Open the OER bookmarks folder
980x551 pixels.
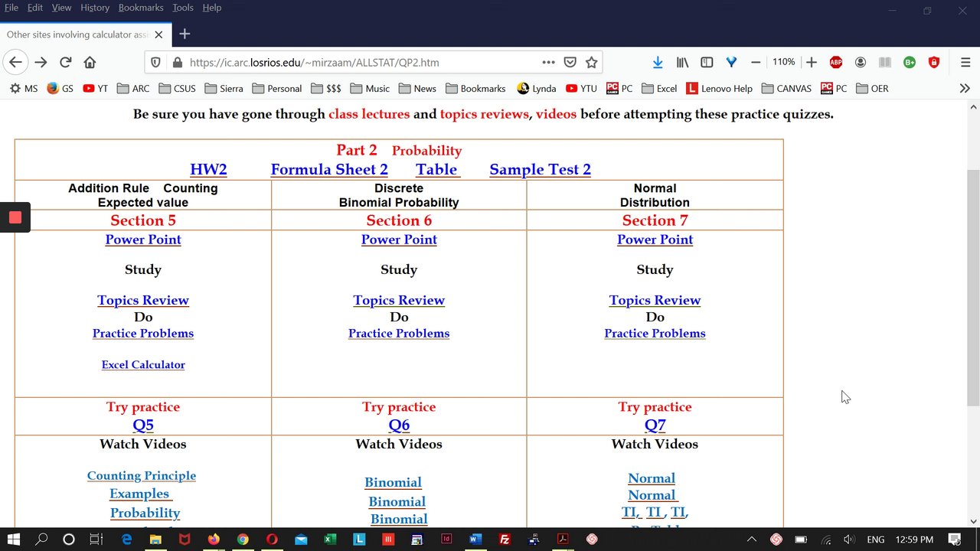click(872, 88)
